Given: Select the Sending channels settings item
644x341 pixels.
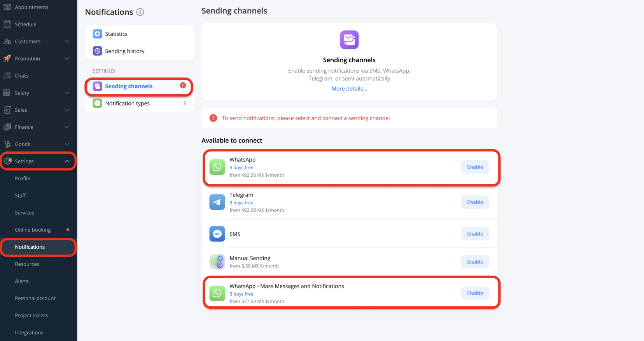Looking at the screenshot, I should [139, 86].
